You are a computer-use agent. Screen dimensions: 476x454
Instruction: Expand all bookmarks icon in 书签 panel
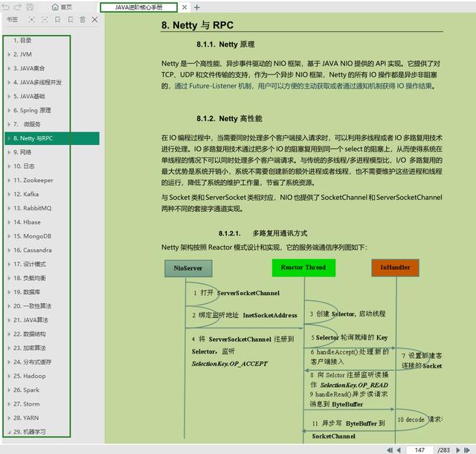31,20
